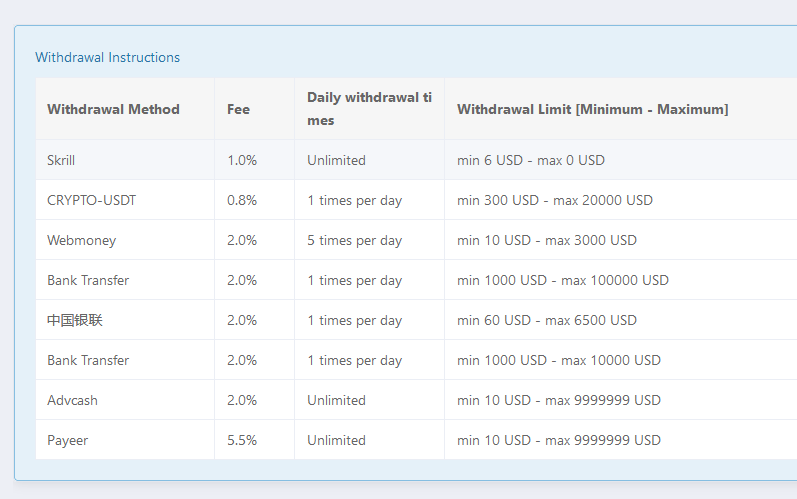This screenshot has width=797, height=499.
Task: Select 'min 60 USD - max 6500 USD' limit
Action: click(x=546, y=320)
